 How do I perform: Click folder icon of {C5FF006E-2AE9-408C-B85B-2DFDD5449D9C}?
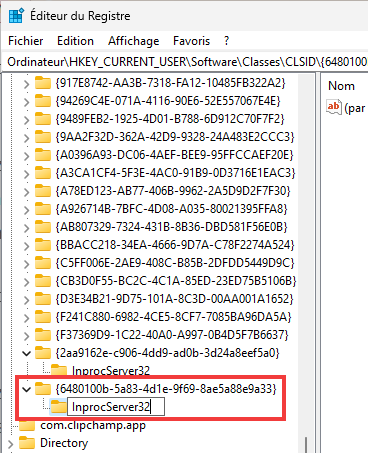[x=43, y=263]
